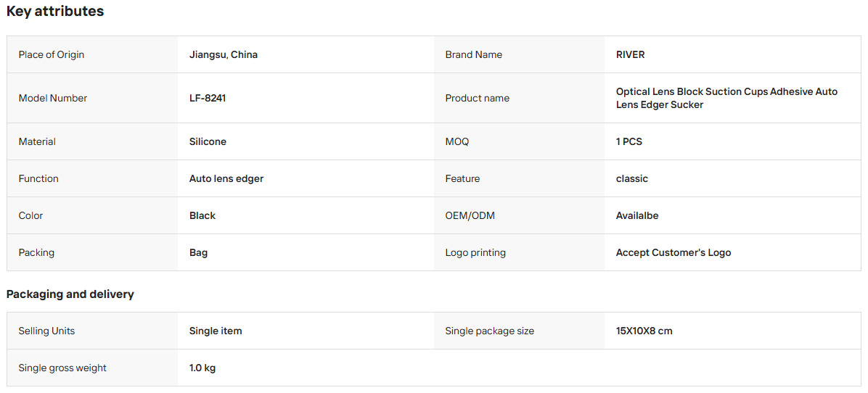This screenshot has width=868, height=393.
Task: Select the 15X10X8 cm package size
Action: 644,331
